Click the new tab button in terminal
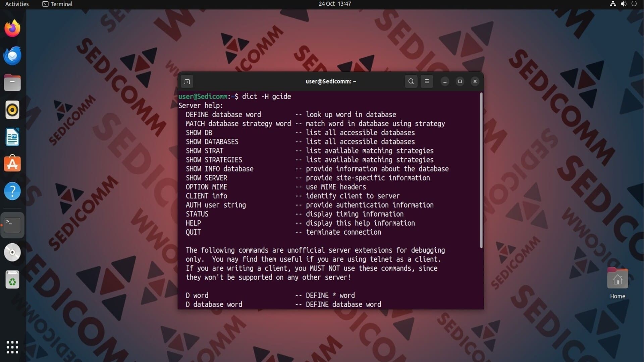 coord(187,81)
